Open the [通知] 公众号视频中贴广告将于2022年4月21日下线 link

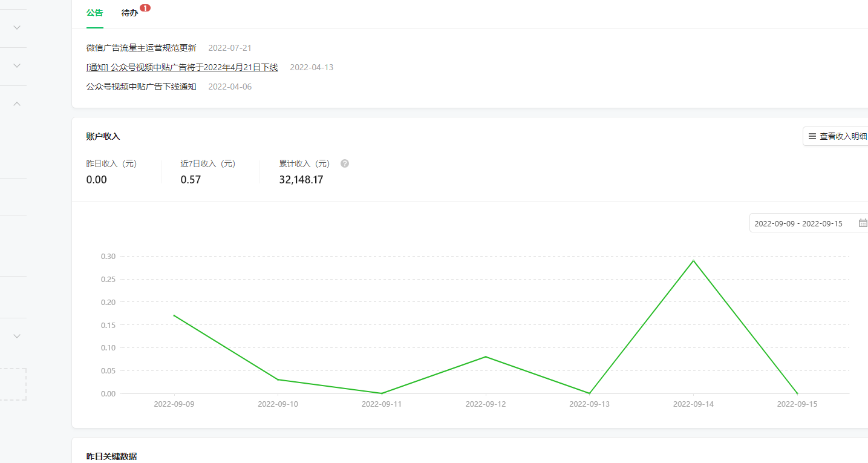coord(182,67)
